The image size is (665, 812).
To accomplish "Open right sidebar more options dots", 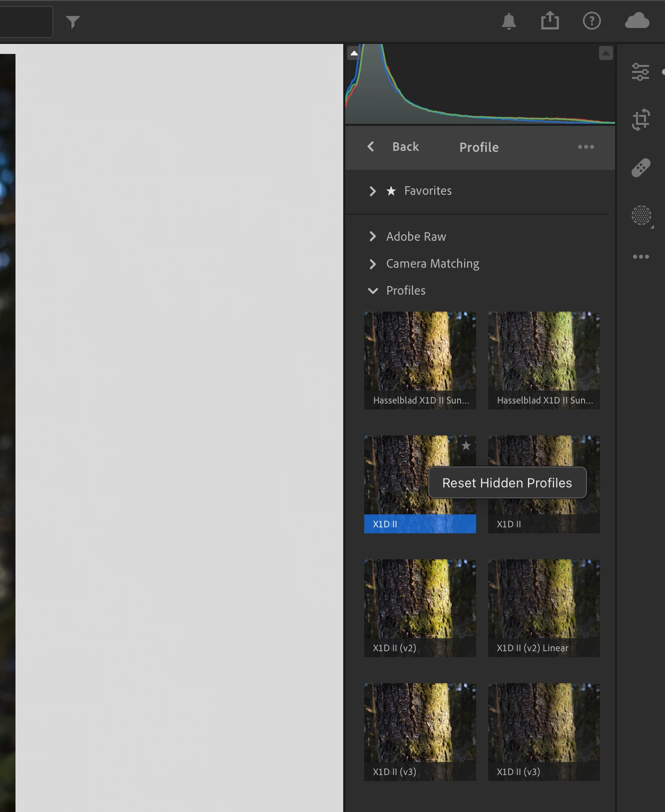I will [x=641, y=257].
